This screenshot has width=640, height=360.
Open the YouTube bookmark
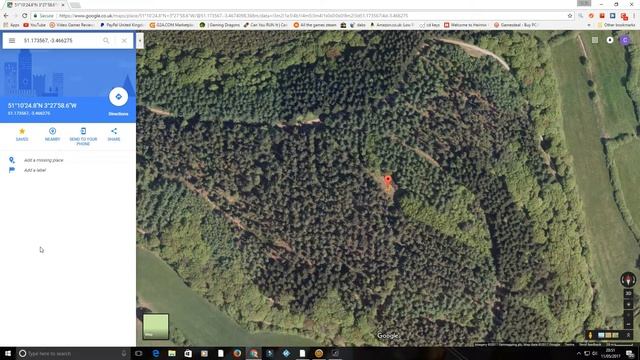click(x=34, y=25)
